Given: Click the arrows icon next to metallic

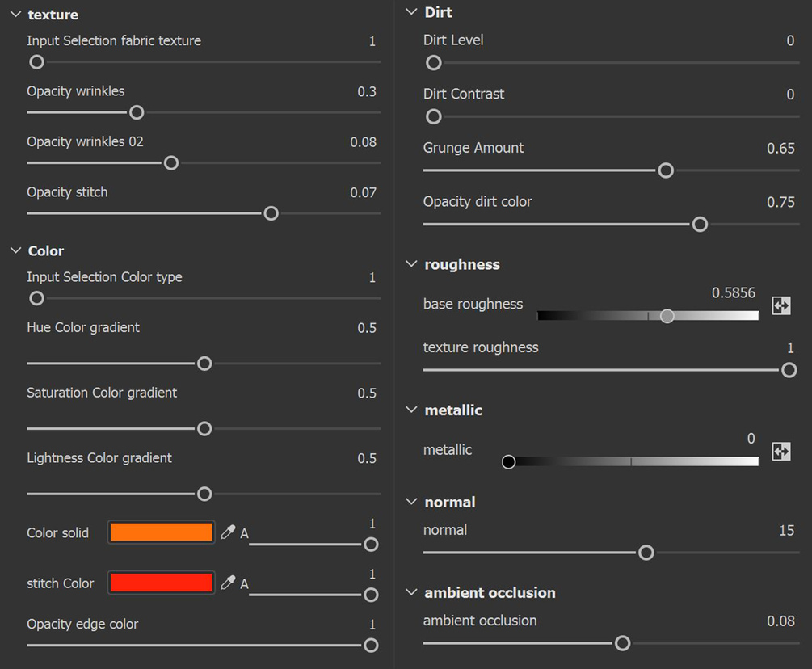Looking at the screenshot, I should pyautogui.click(x=781, y=451).
